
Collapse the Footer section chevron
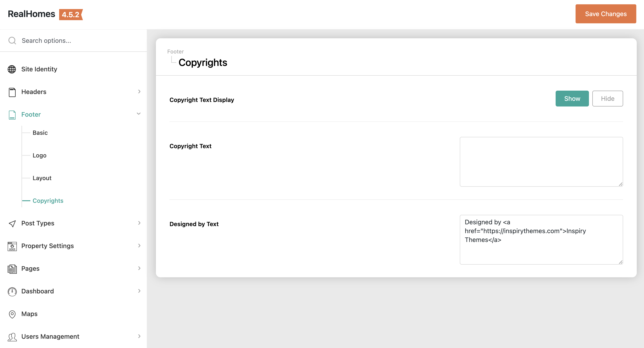tap(139, 114)
